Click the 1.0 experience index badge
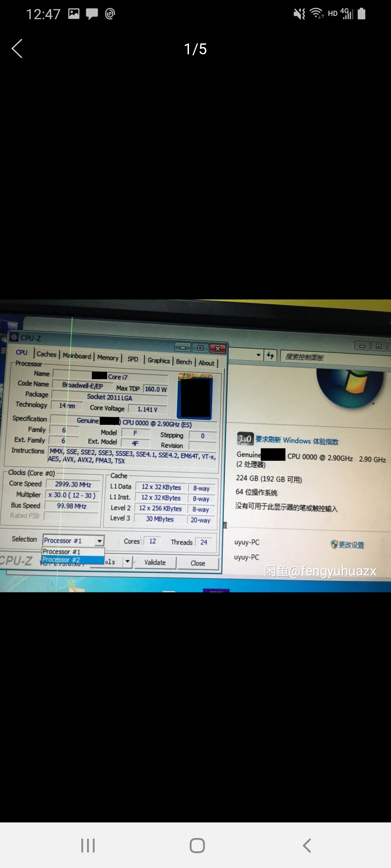 (245, 439)
